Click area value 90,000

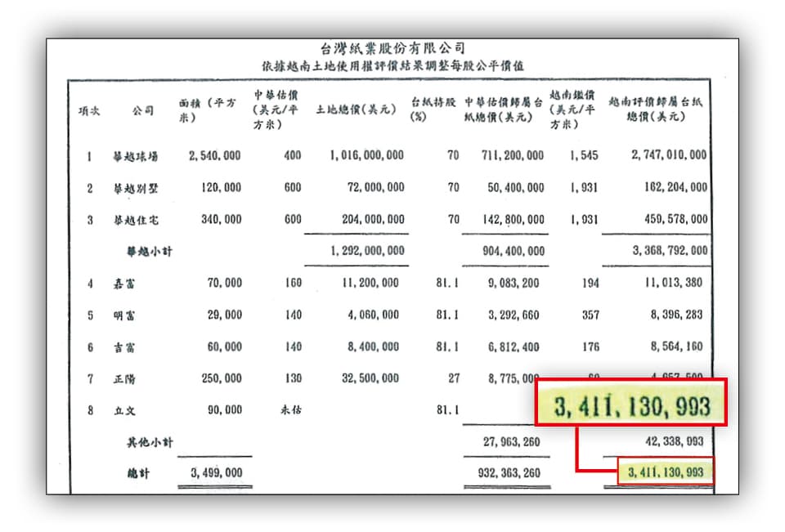point(225,410)
